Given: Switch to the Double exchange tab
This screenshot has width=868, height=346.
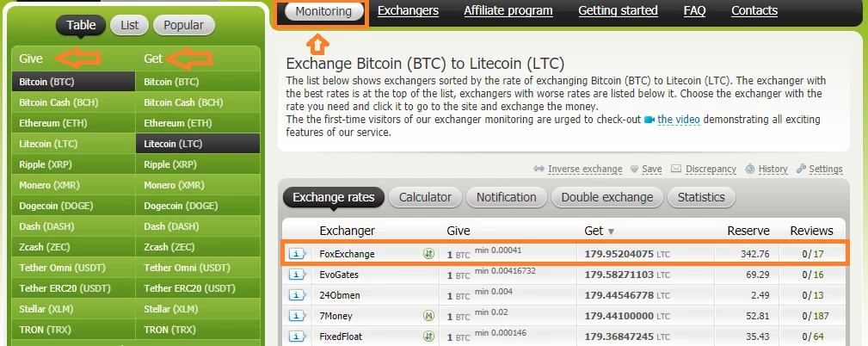Looking at the screenshot, I should pyautogui.click(x=607, y=197).
